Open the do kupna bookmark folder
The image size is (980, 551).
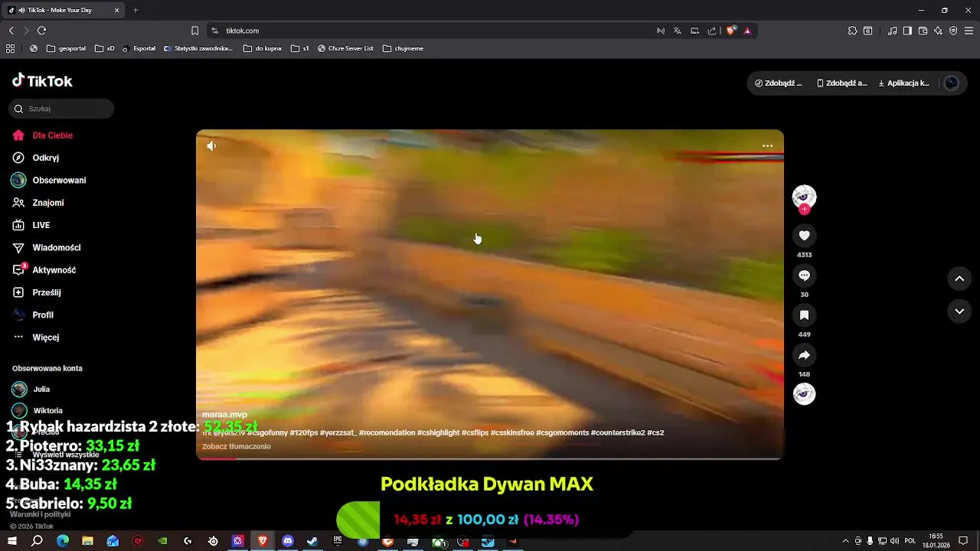(262, 48)
